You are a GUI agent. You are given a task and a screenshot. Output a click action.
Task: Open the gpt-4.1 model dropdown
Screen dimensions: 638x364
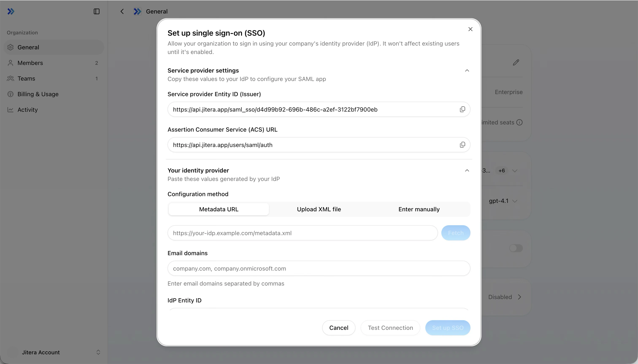[503, 201]
